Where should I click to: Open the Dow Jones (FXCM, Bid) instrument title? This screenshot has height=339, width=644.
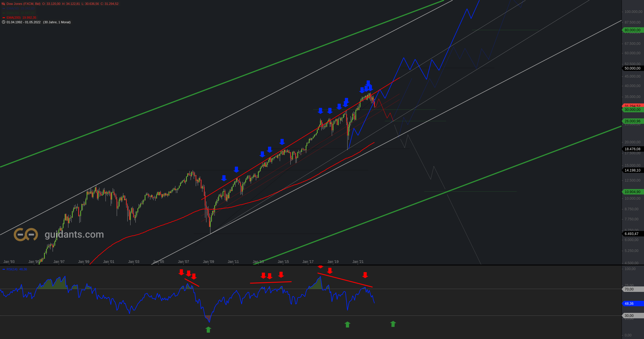23,4
